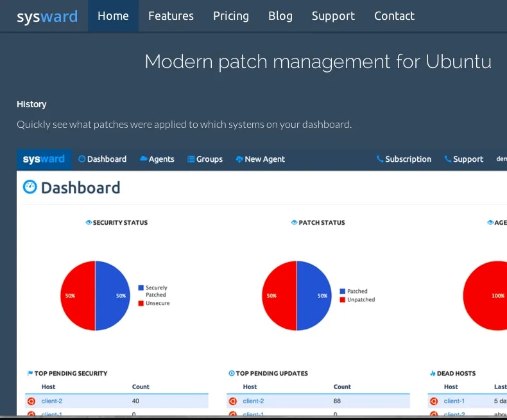Click Ubuntu icon beside client-1 in Dead Hosts
507x420 pixels.
434,401
